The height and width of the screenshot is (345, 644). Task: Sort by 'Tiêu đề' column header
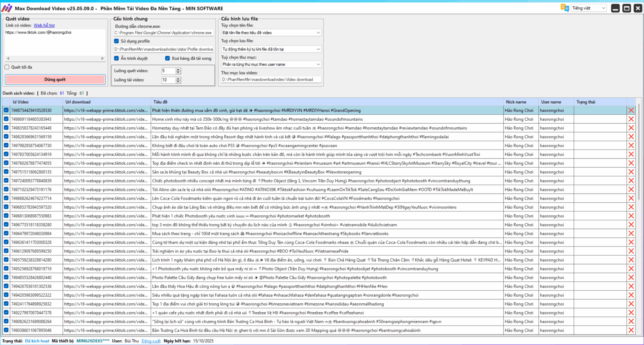tap(327, 102)
